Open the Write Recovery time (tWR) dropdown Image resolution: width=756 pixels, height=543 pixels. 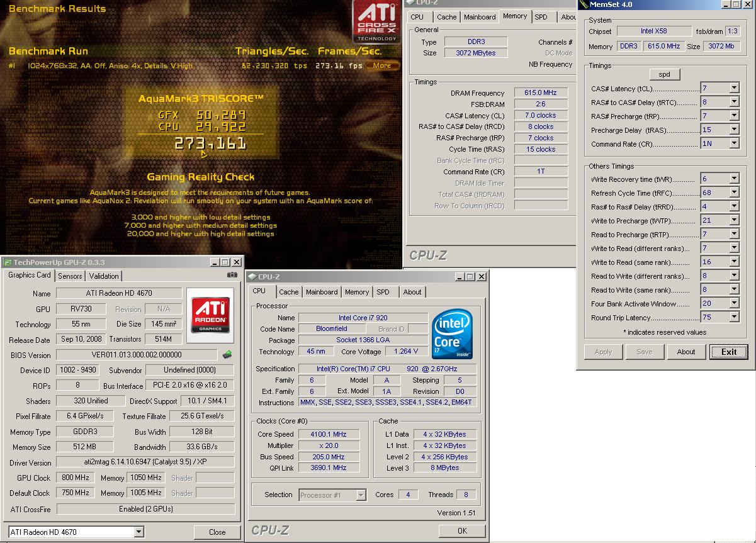(x=734, y=179)
